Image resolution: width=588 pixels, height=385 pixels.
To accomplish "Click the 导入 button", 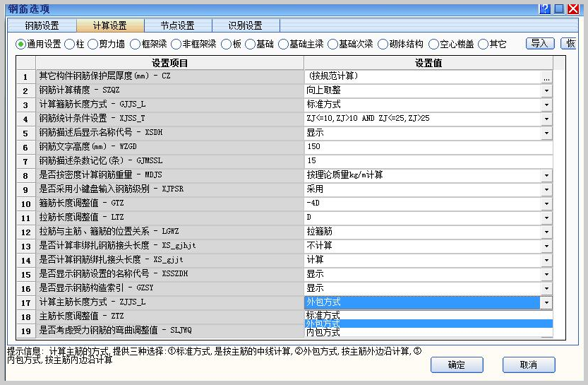I will point(540,44).
